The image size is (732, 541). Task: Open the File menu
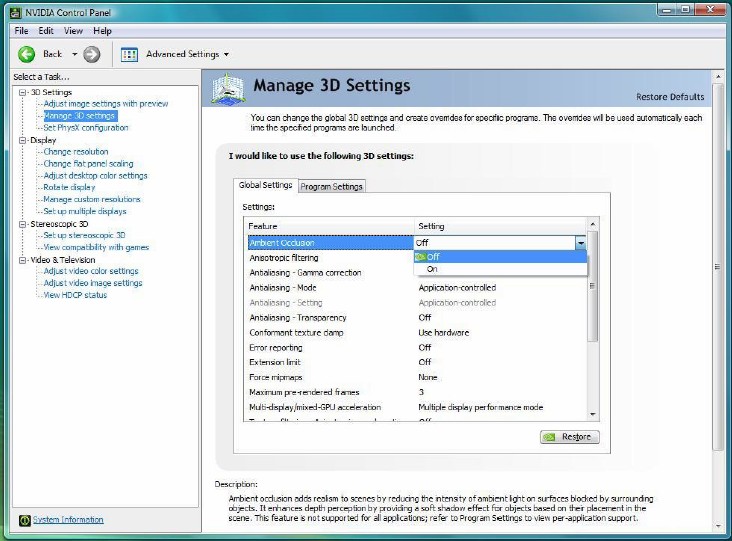point(21,31)
